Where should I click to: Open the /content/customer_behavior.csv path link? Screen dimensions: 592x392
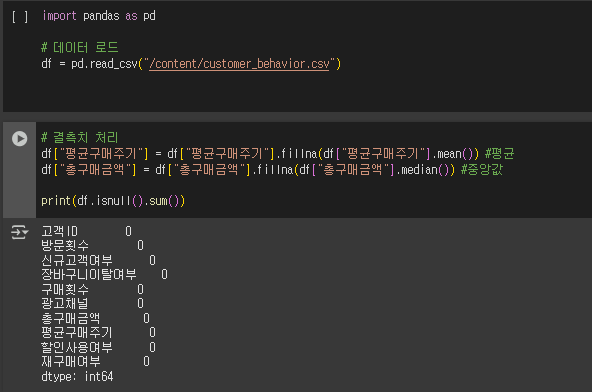(x=239, y=64)
